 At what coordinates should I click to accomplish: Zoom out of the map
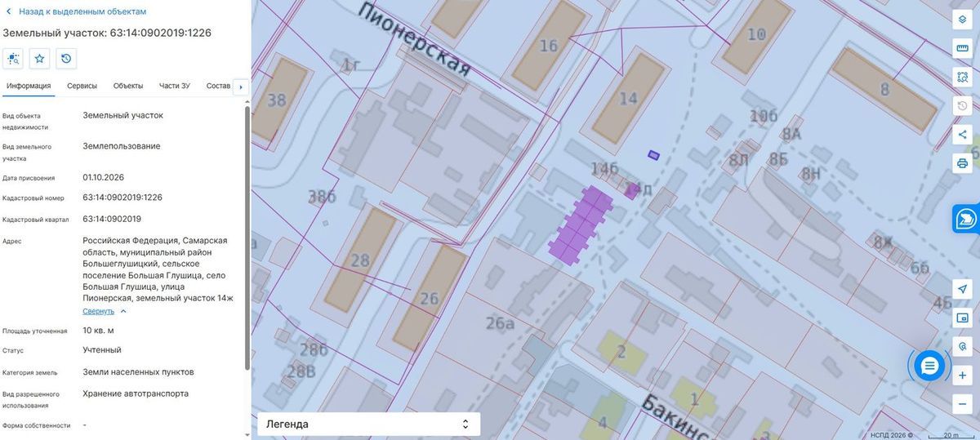click(962, 404)
